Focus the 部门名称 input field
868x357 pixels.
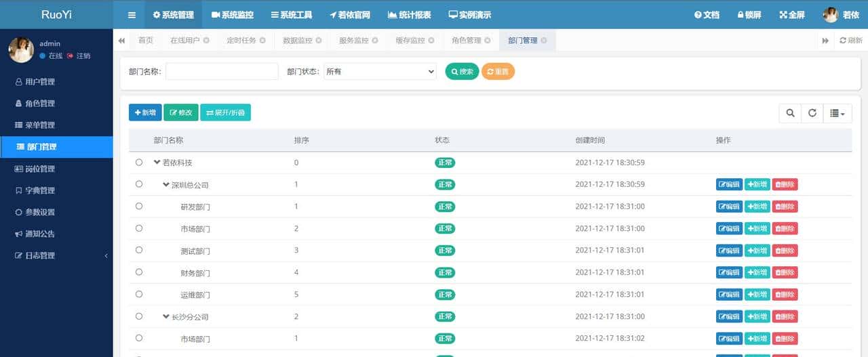click(222, 71)
